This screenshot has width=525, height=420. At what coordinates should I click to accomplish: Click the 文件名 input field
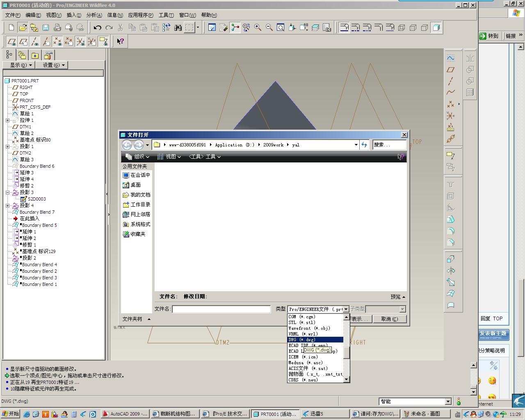point(221,309)
